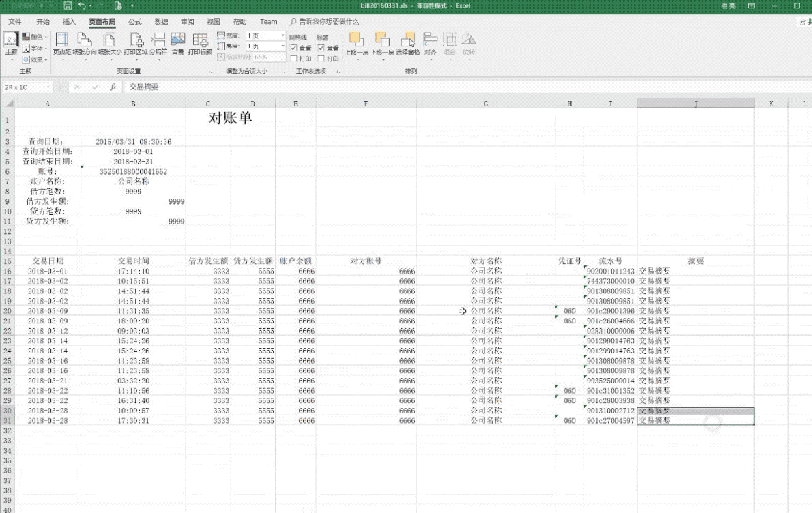
Task: Click the 对账单 title cell
Action: point(230,117)
